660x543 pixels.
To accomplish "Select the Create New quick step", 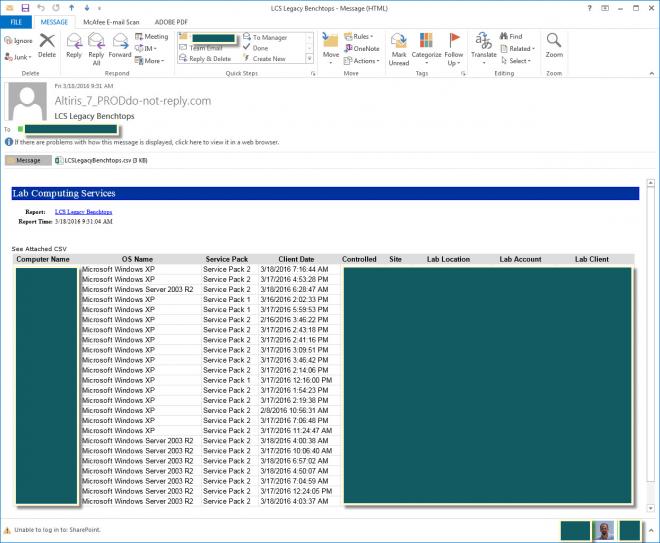I will (264, 59).
